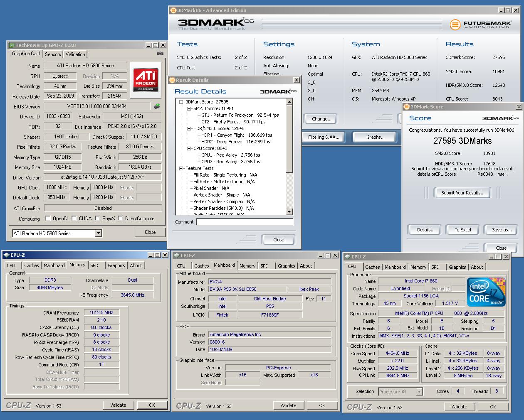Open the Graphics tab in right CPU-Z window
Image resolution: width=524 pixels, height=420 pixels.
[457, 267]
